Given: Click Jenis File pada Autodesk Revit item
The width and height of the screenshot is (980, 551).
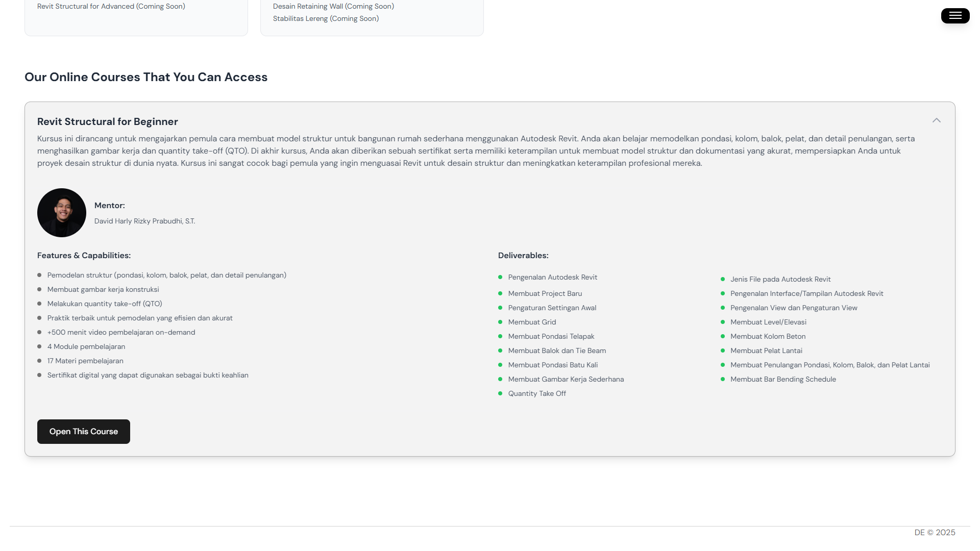Looking at the screenshot, I should (x=780, y=280).
